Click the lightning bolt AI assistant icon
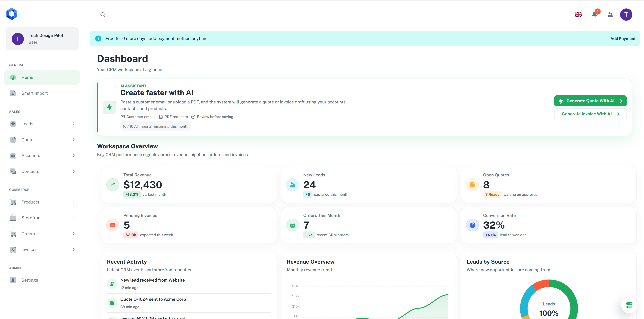The height and width of the screenshot is (319, 644). point(109,107)
